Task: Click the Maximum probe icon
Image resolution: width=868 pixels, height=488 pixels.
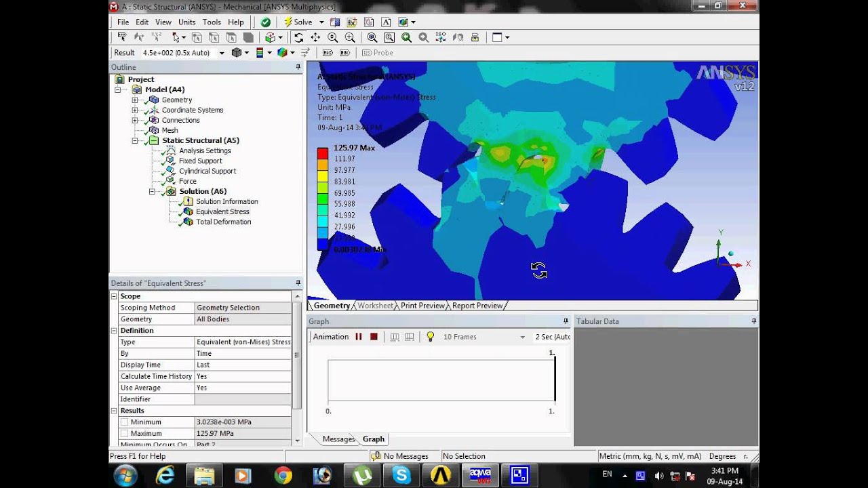Action: (x=328, y=52)
